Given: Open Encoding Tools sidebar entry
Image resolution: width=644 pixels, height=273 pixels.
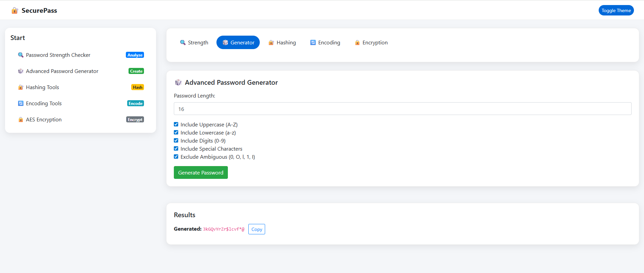Looking at the screenshot, I should click(81, 103).
